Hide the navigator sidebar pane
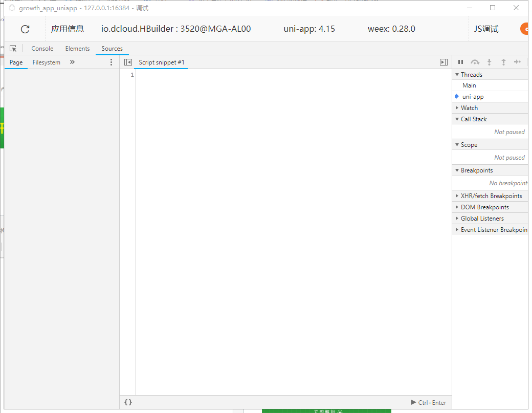 point(128,62)
